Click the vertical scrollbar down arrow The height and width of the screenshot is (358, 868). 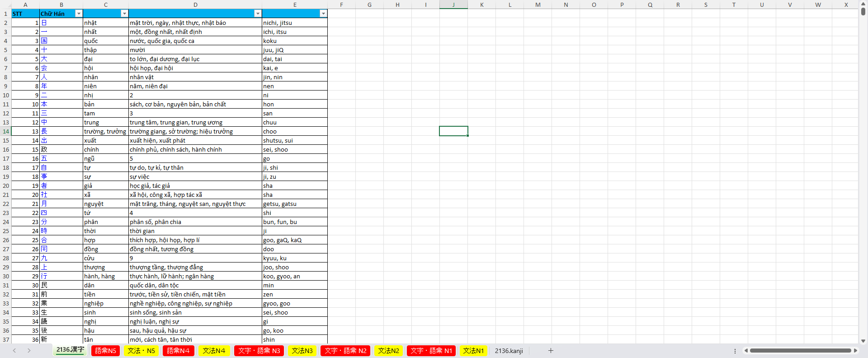[x=863, y=341]
